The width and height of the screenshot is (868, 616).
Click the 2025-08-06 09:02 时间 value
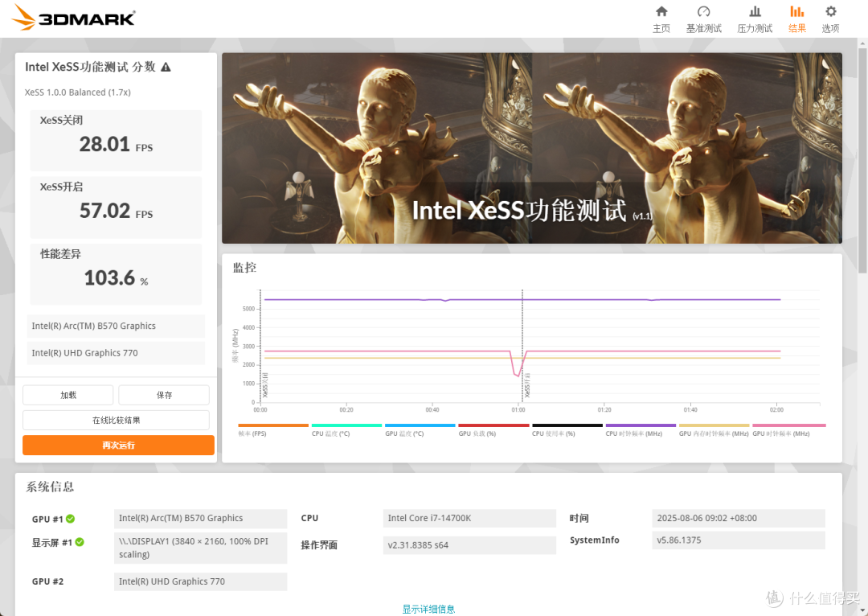click(739, 518)
